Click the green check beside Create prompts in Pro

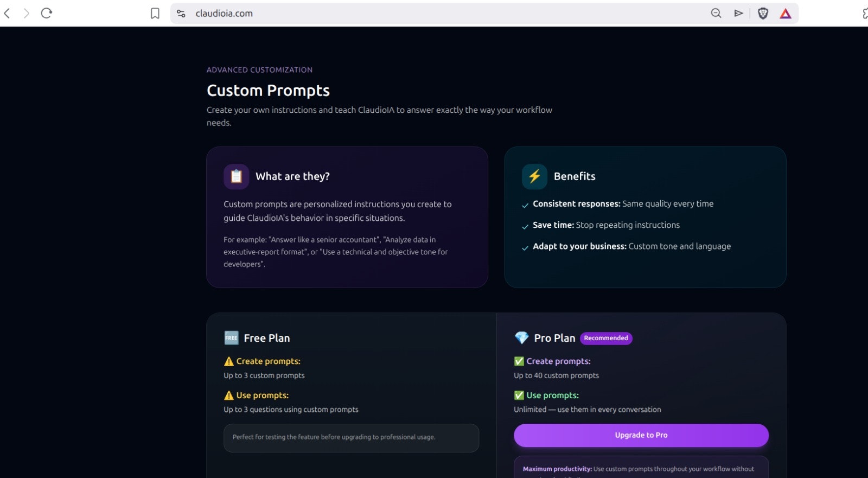click(519, 361)
